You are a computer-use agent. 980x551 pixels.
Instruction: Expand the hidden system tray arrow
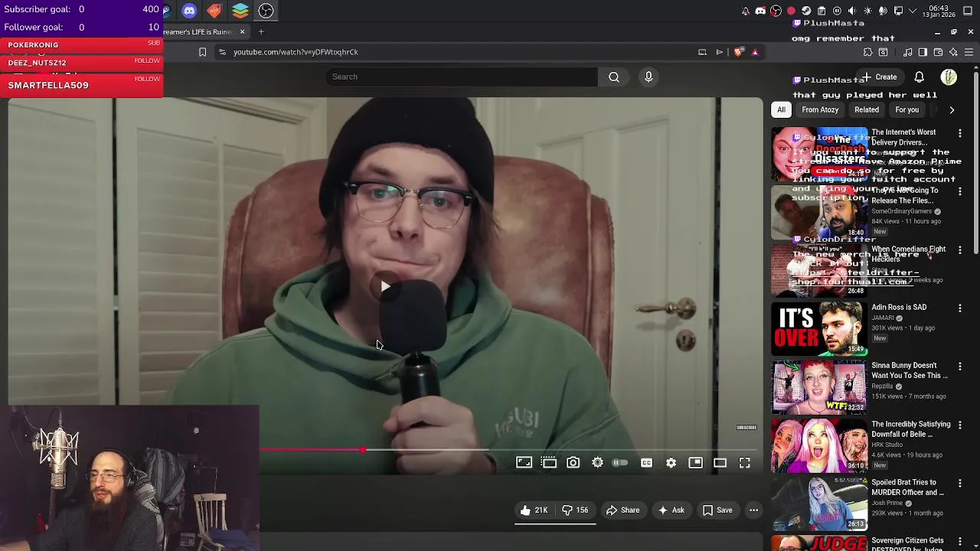coord(913,11)
